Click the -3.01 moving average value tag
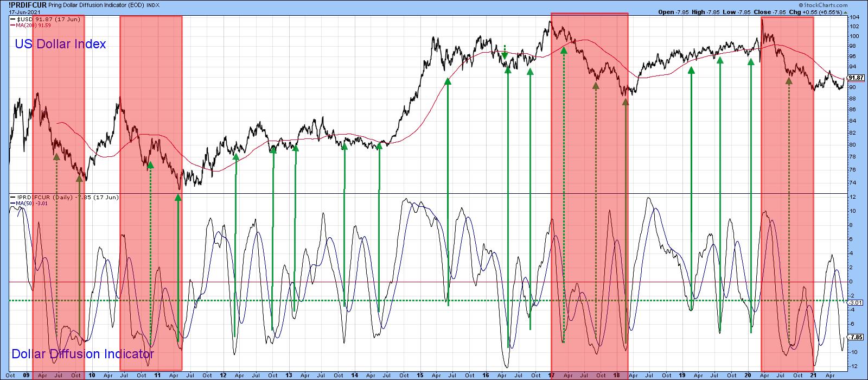The height and width of the screenshot is (380, 868). coord(856,302)
